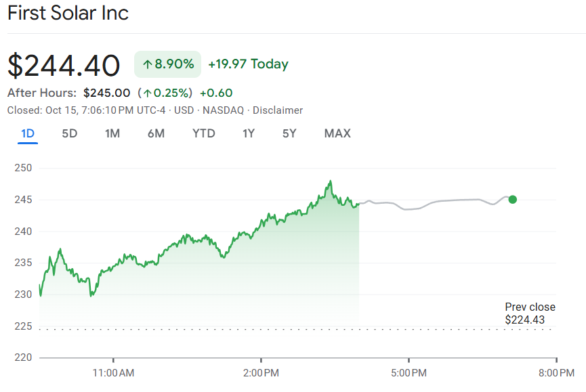
Task: Click the First Solar Inc title
Action: [68, 13]
